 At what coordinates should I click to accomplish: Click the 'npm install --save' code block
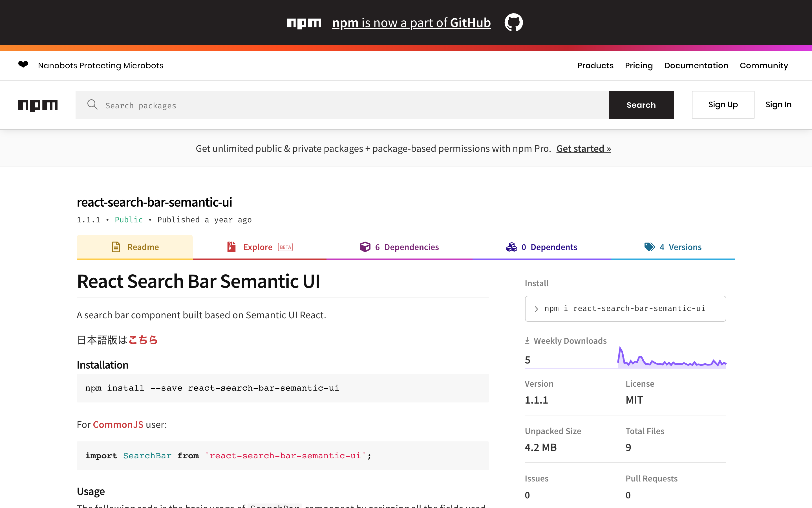pos(283,388)
